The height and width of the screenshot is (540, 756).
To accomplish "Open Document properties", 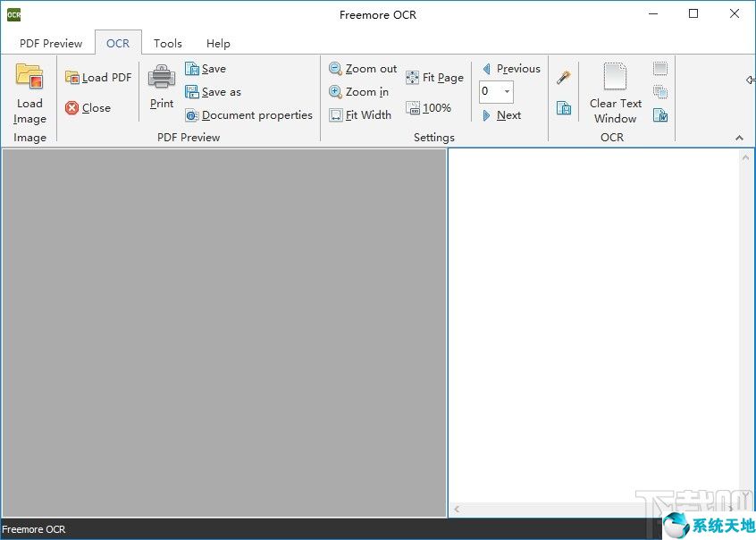I will tap(249, 115).
